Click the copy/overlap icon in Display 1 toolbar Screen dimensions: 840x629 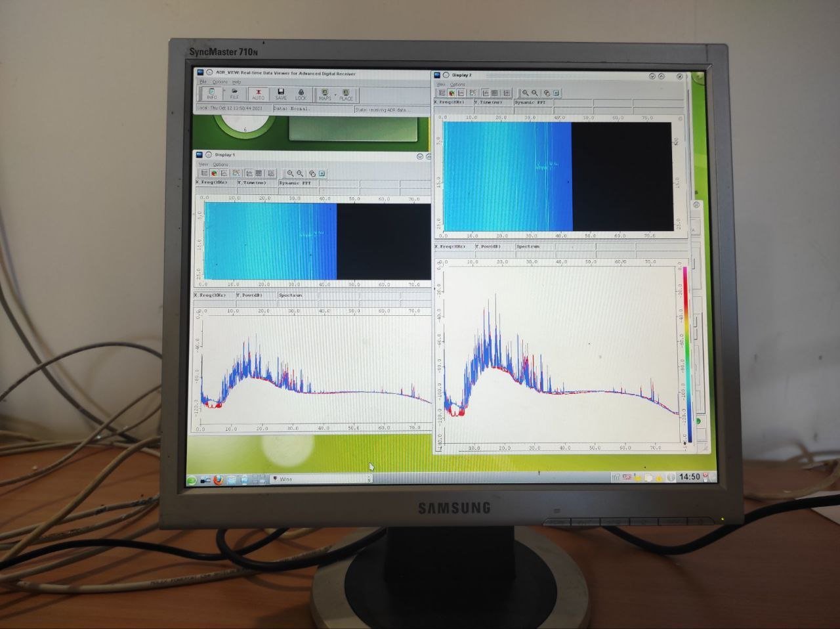[x=312, y=173]
